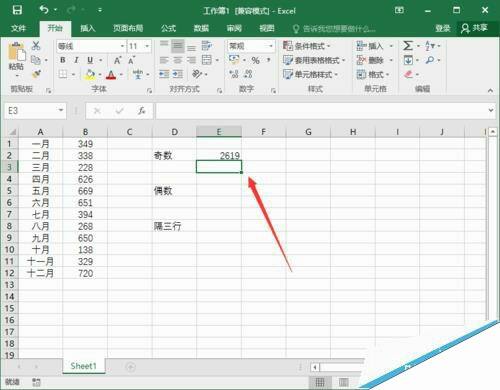Click the Insert Function fx icon
The height and width of the screenshot is (390, 500).
point(142,111)
